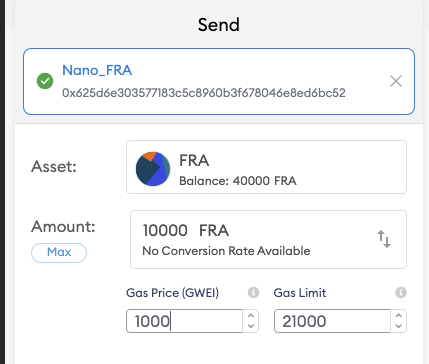The height and width of the screenshot is (364, 429).
Task: Click the Max amount button
Action: pyautogui.click(x=59, y=253)
